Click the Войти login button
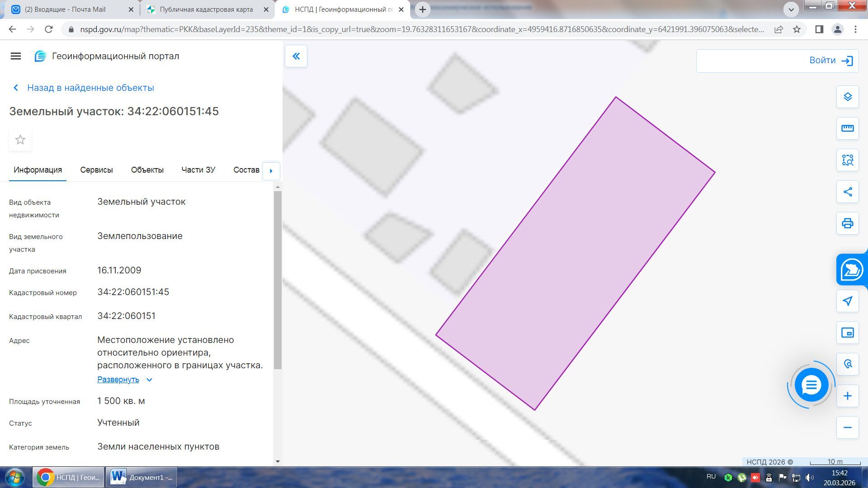The height and width of the screenshot is (488, 868). 831,61
